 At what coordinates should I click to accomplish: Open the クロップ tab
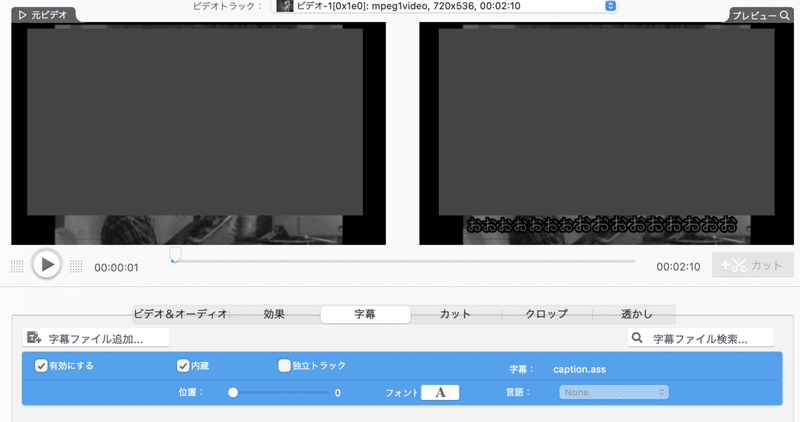click(547, 314)
